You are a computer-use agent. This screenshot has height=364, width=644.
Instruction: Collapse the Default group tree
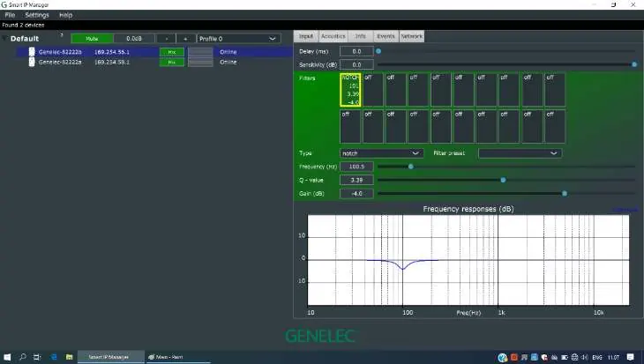tap(4, 39)
